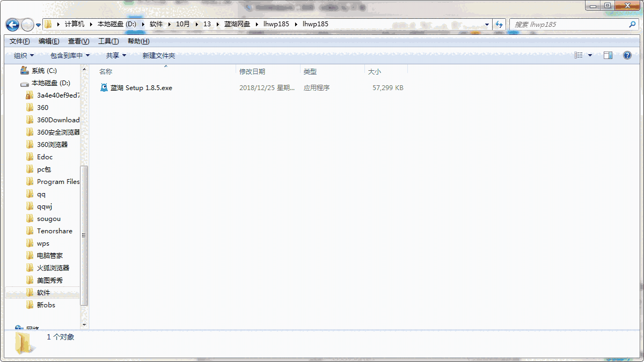The width and height of the screenshot is (644, 362).
Task: Click the Edoc folder icon
Action: tap(30, 157)
